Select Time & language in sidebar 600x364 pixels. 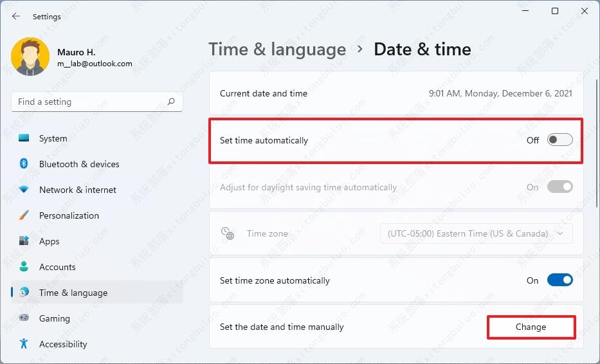[73, 293]
